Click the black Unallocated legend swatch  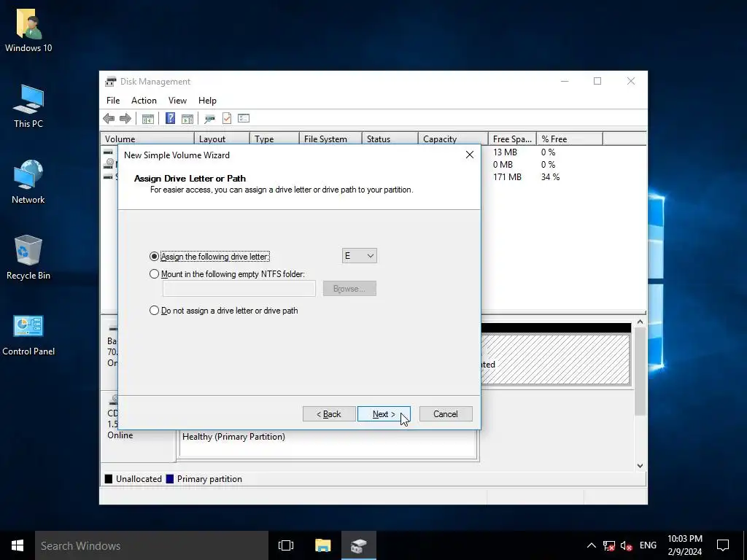tap(109, 479)
